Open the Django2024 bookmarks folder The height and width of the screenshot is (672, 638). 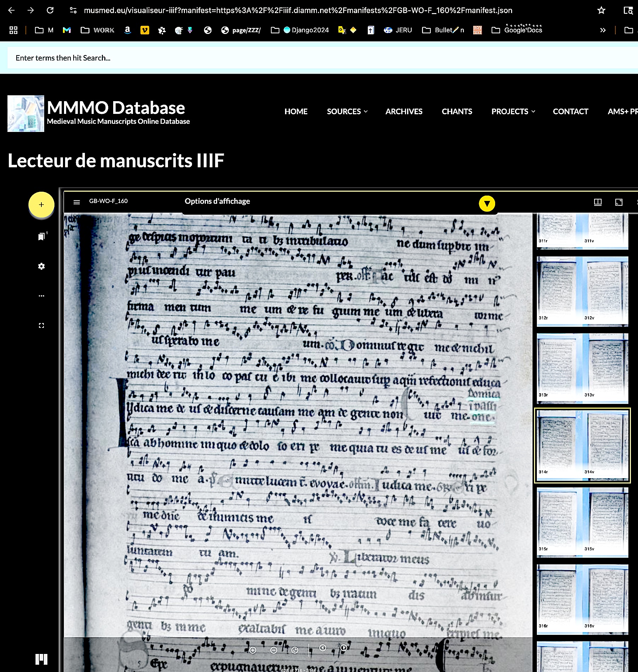point(300,30)
